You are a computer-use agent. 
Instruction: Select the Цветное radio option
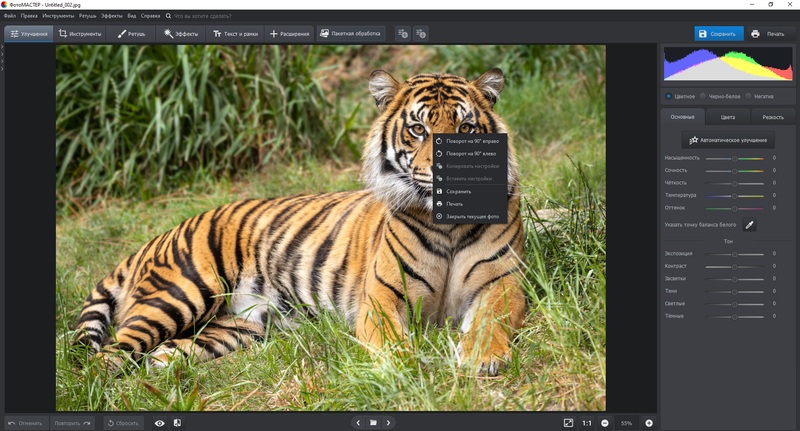pyautogui.click(x=669, y=96)
